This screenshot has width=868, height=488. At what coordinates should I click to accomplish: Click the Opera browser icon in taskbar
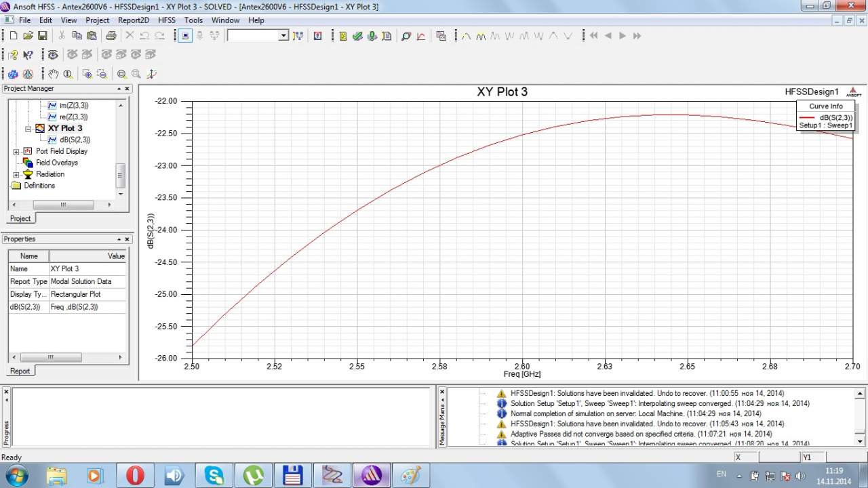[135, 475]
